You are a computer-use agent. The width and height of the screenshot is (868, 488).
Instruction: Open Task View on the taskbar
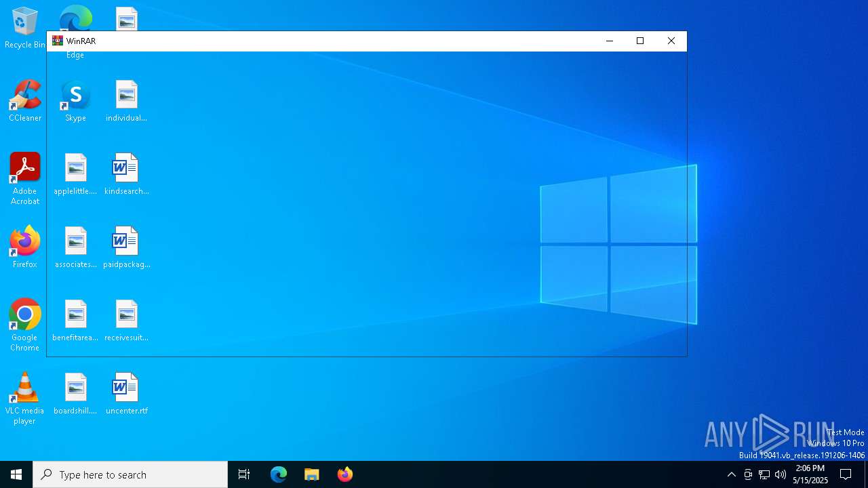pos(244,474)
